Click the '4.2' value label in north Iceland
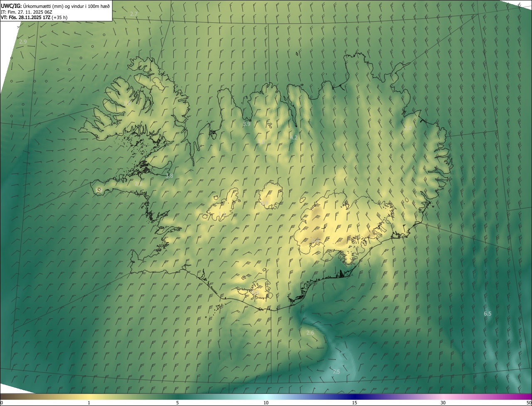 (x=294, y=137)
